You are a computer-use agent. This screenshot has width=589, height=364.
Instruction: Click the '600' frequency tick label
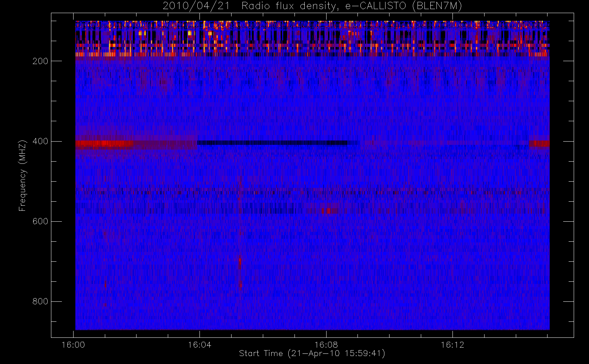(40, 221)
